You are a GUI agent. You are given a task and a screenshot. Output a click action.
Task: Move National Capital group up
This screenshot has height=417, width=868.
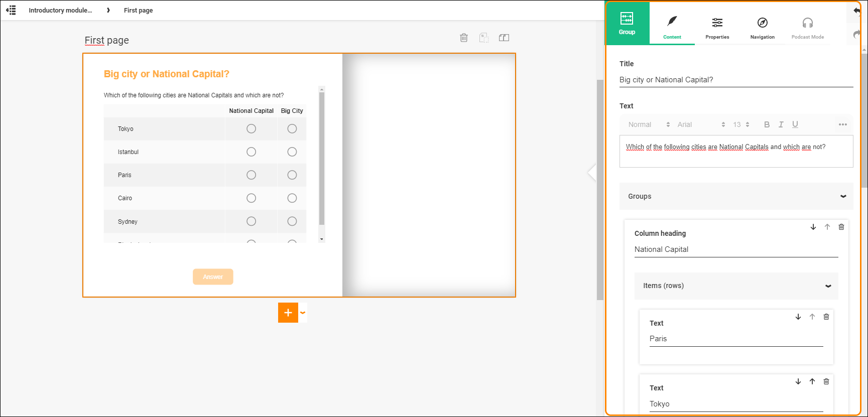[827, 227]
